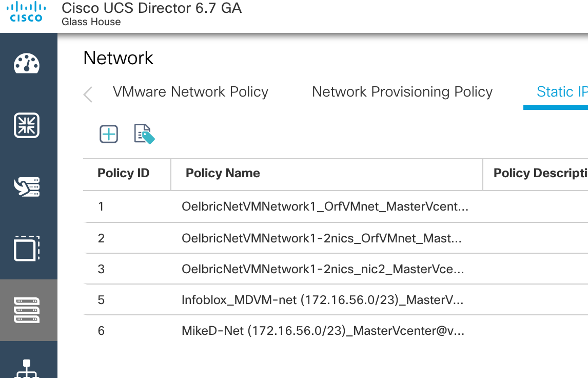Select the server hand sidebar icon
588x378 pixels.
[27, 187]
